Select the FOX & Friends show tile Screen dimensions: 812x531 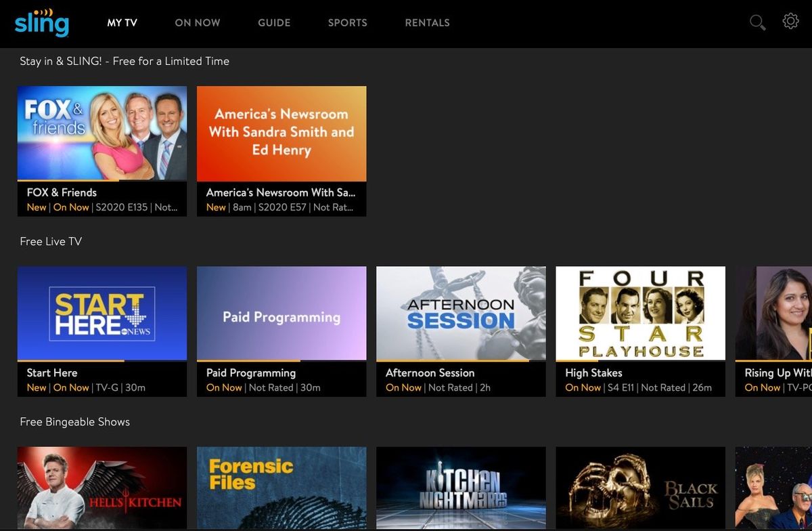pos(101,133)
